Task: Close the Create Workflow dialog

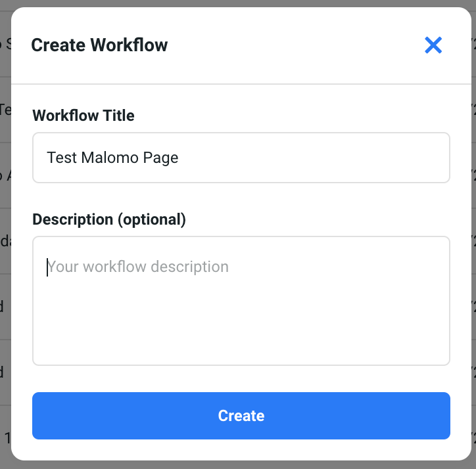Action: coord(433,45)
